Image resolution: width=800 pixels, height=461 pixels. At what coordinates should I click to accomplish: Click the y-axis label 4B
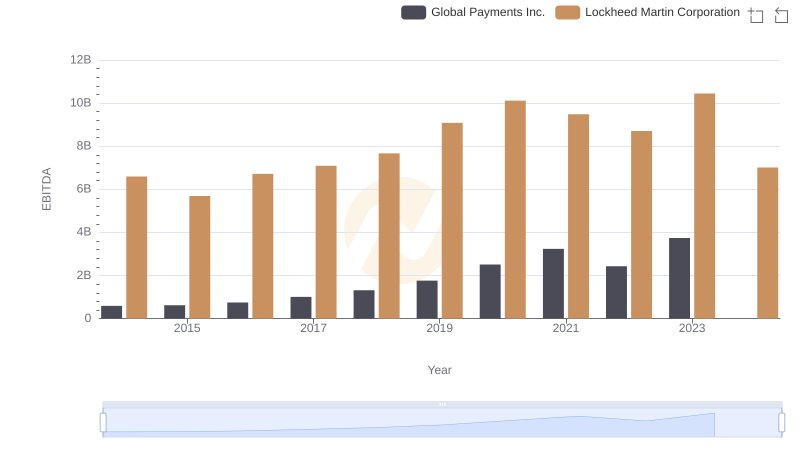tap(84, 232)
